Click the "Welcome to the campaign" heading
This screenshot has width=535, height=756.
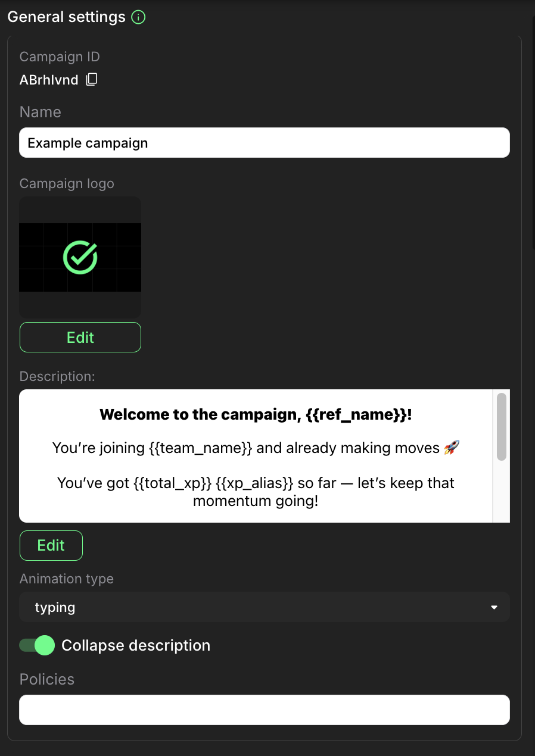(256, 414)
